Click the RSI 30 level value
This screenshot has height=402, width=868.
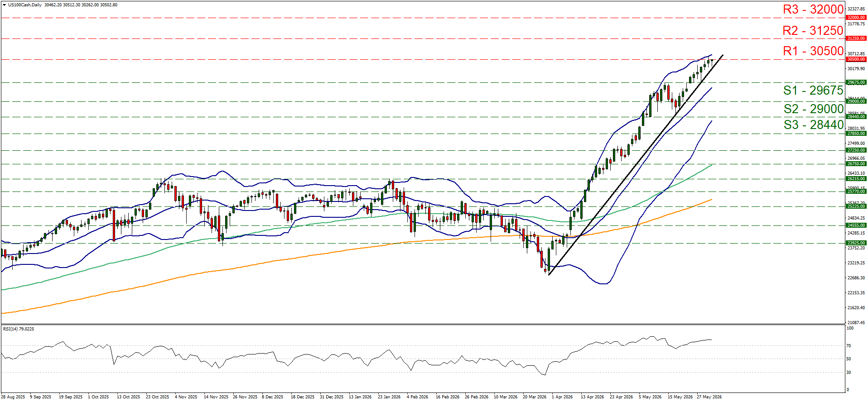pos(849,373)
